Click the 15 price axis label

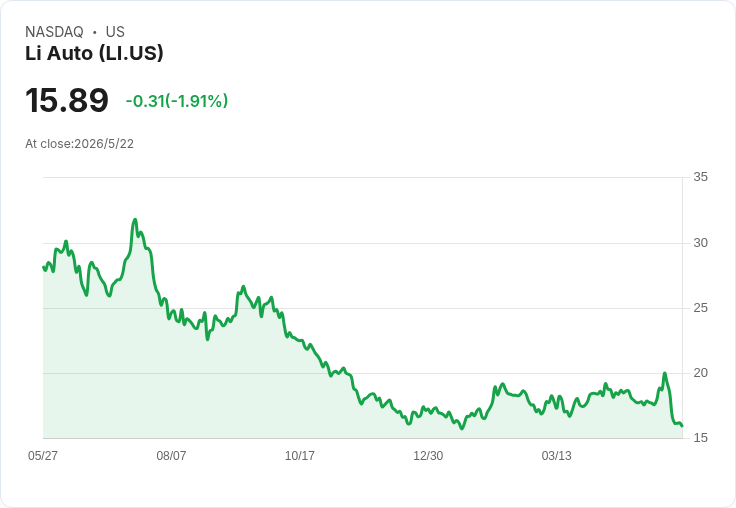(700, 438)
